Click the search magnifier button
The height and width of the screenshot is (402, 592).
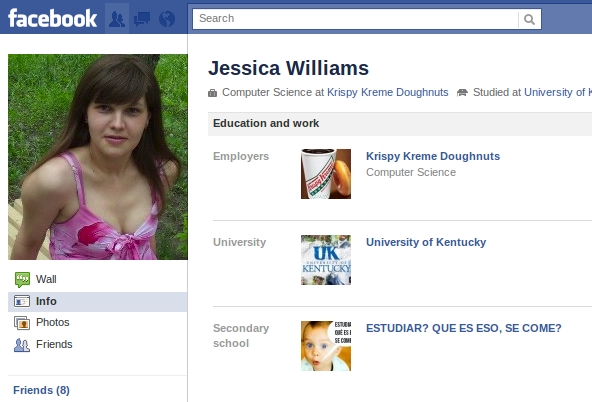pyautogui.click(x=530, y=19)
